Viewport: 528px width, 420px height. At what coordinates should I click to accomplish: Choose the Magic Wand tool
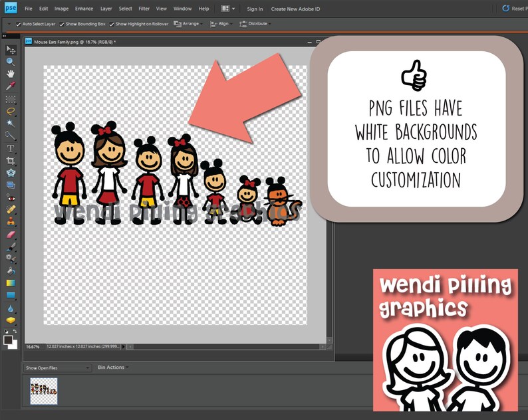click(11, 124)
